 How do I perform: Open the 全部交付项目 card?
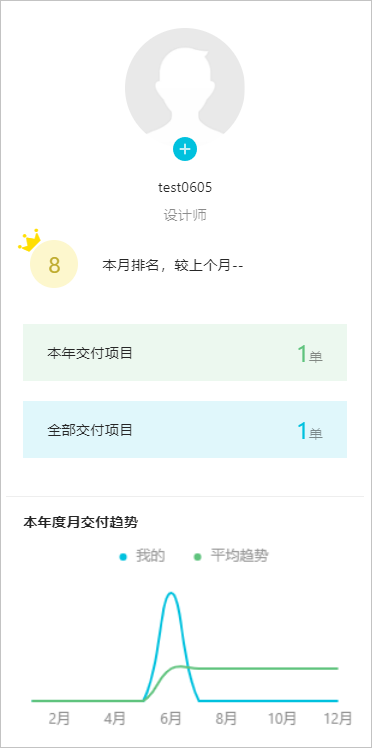point(185,429)
